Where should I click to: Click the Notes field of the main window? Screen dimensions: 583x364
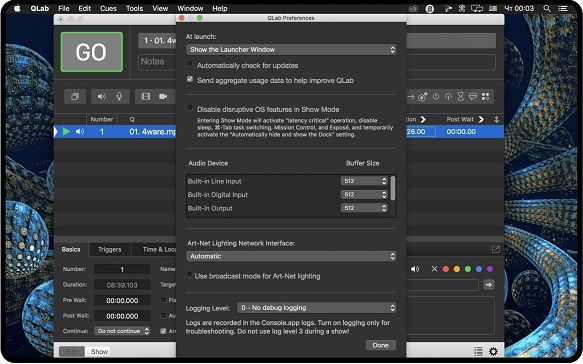coord(157,62)
